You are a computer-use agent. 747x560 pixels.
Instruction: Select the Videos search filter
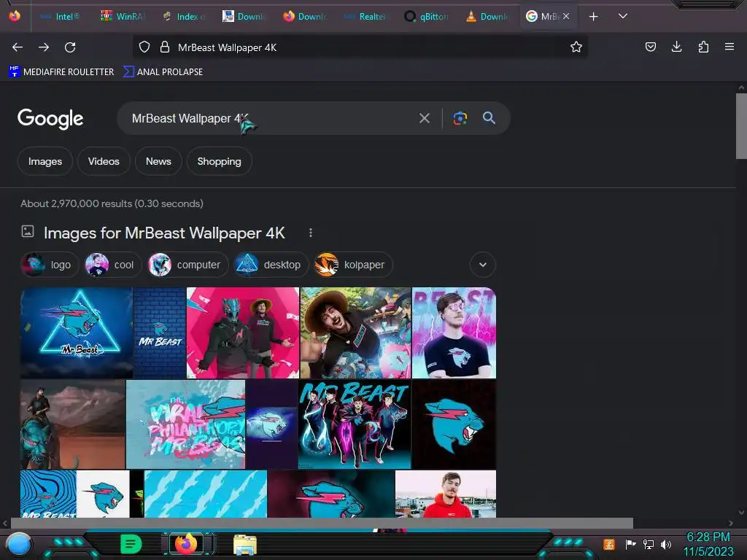point(104,161)
